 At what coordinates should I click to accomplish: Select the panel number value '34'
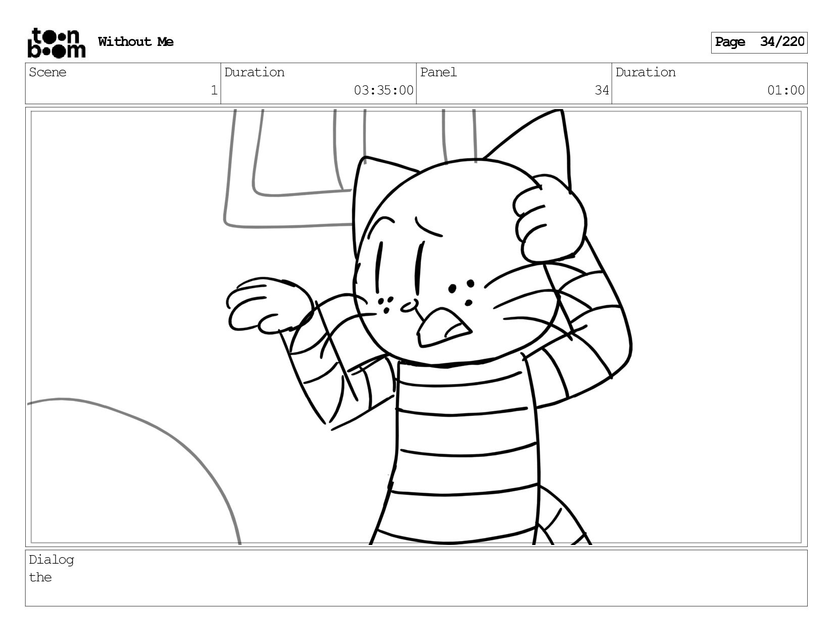coord(601,90)
